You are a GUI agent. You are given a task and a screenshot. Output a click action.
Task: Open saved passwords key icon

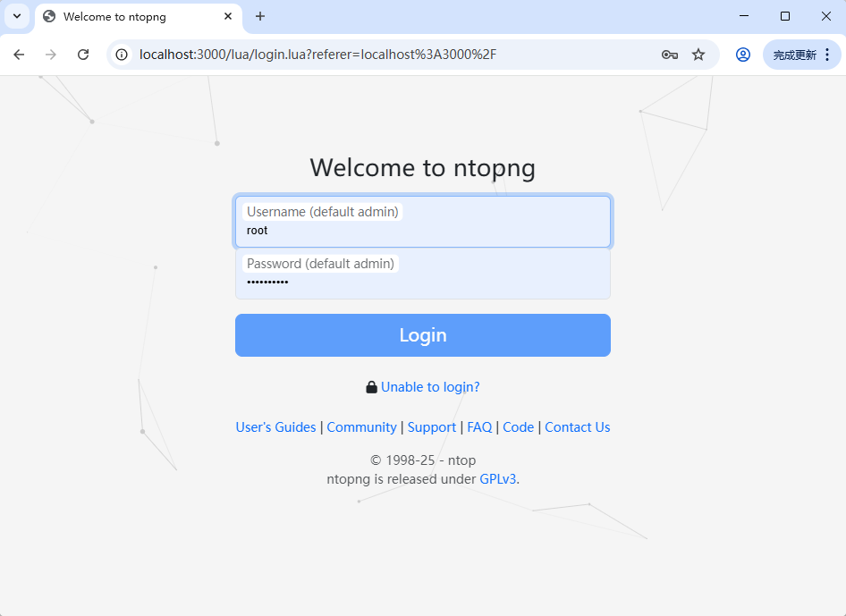[670, 55]
